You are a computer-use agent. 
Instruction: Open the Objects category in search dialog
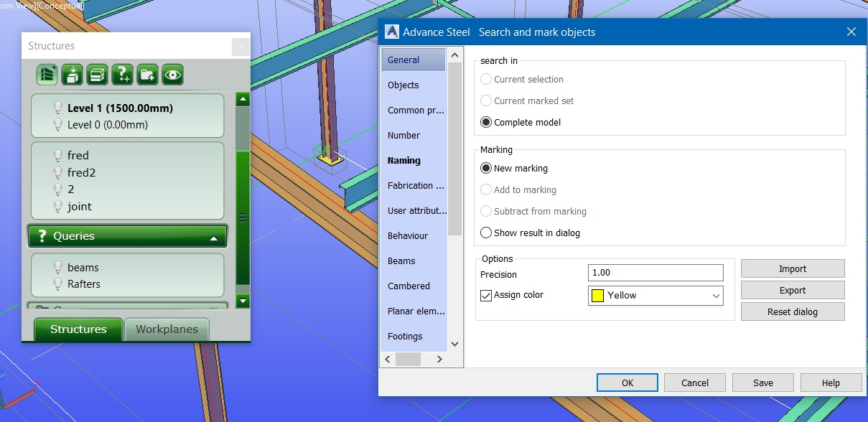[x=414, y=85]
